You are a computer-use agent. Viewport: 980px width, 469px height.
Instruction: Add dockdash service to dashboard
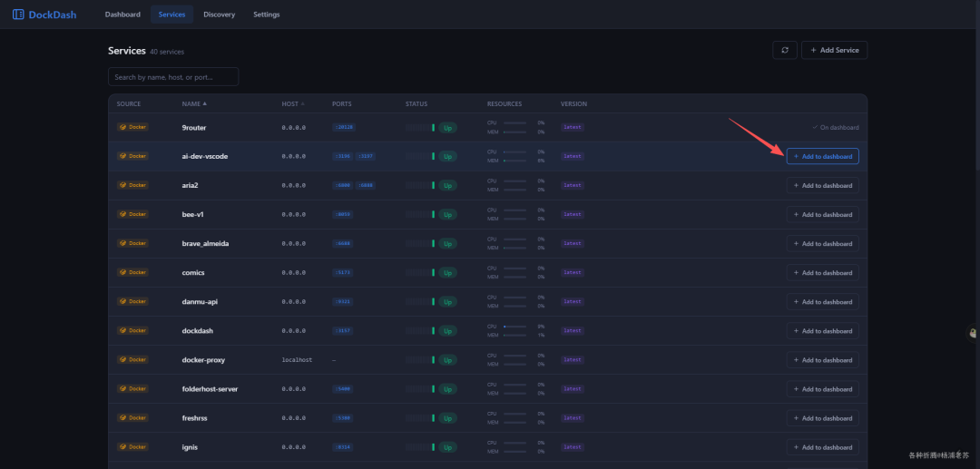point(822,330)
